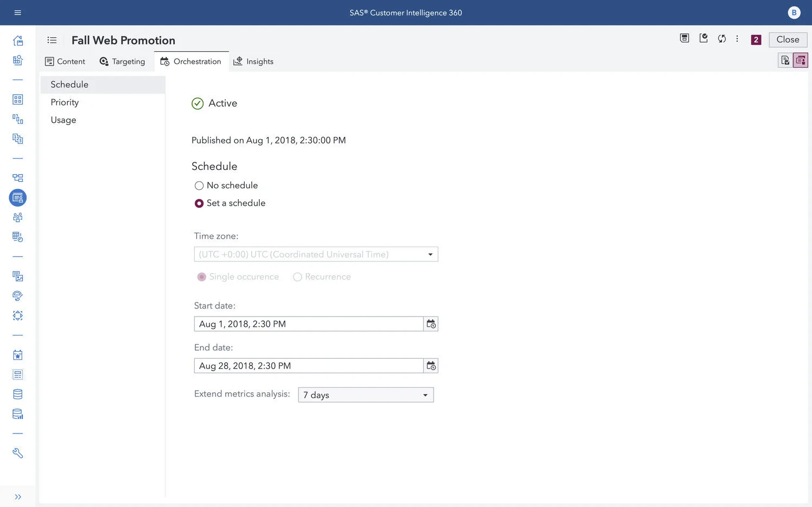Open the user avatar B menu
This screenshot has height=507, width=812.
(794, 12)
